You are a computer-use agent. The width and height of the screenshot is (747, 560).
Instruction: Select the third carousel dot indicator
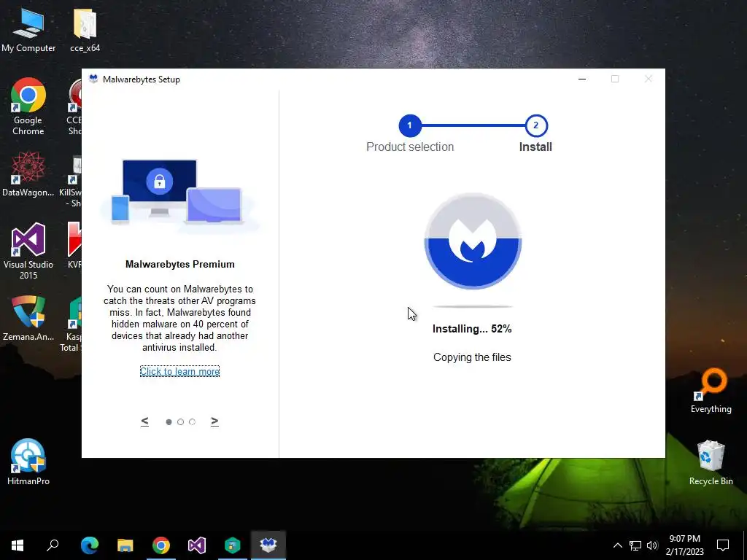[192, 422]
